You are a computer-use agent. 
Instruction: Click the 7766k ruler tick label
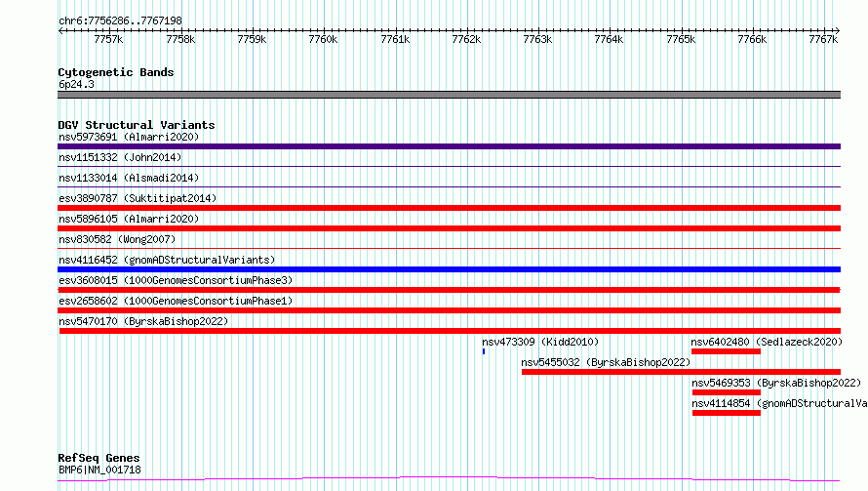click(752, 39)
